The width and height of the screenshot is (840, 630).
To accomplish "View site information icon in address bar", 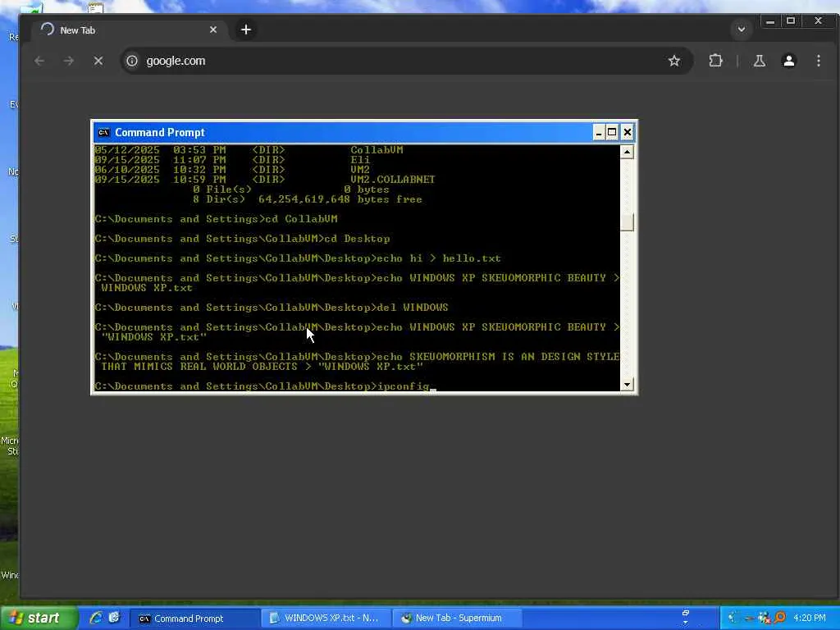I will 132,61.
